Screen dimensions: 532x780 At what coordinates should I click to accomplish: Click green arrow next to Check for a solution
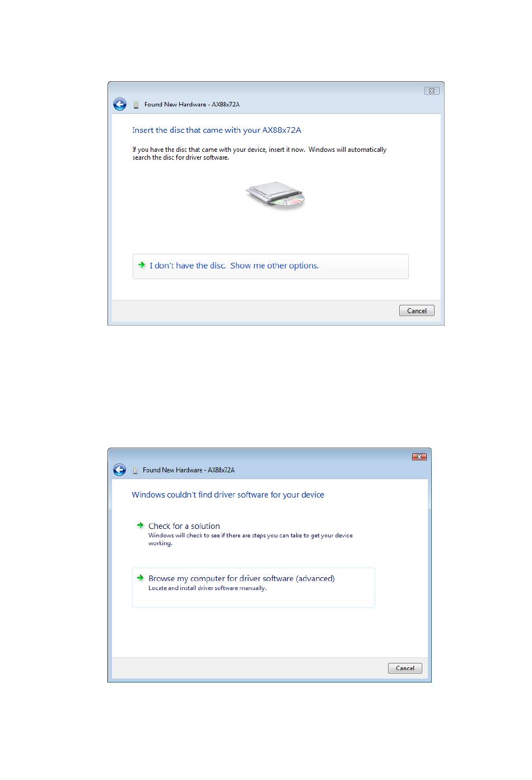141,526
